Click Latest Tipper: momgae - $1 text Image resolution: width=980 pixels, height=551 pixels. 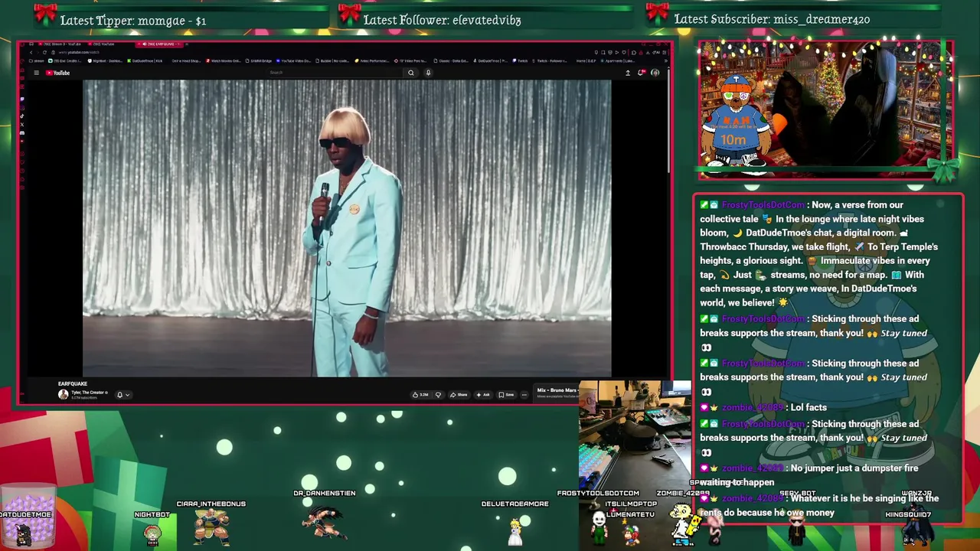tap(132, 21)
